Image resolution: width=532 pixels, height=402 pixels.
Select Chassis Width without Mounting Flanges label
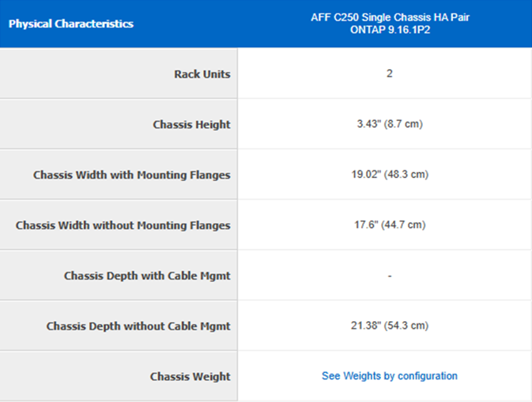123,225
